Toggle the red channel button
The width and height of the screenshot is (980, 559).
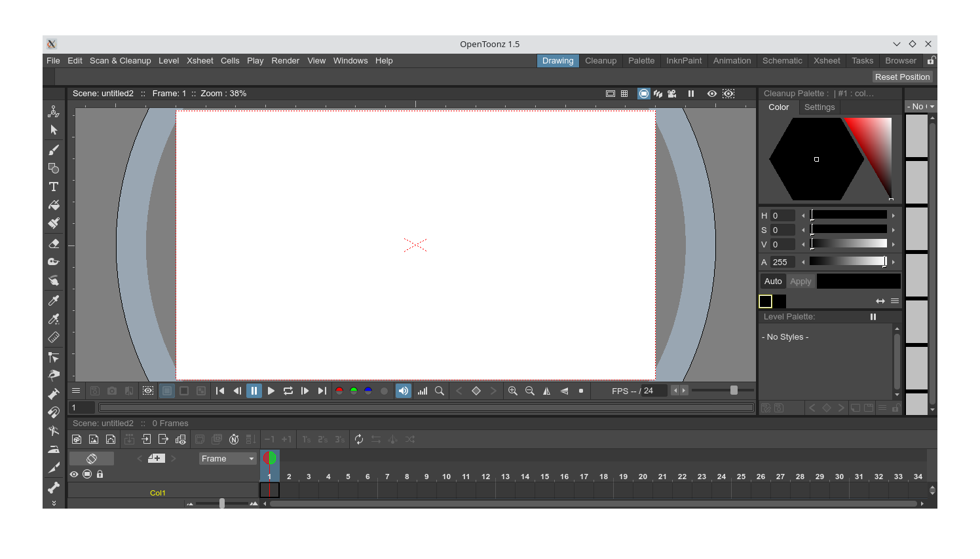coord(339,391)
